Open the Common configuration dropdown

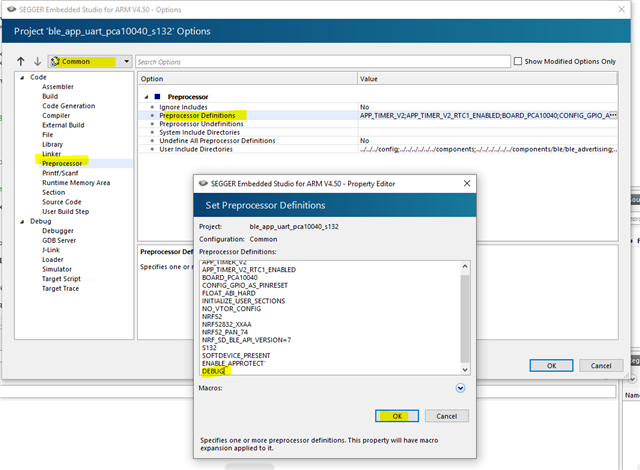click(x=90, y=62)
